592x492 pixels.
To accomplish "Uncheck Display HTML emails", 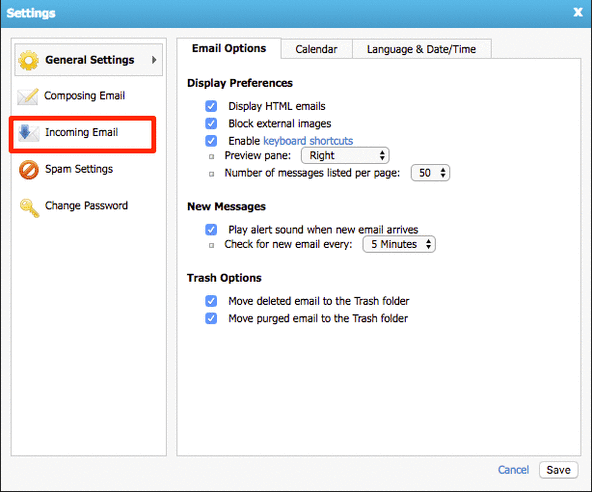I will click(x=211, y=106).
